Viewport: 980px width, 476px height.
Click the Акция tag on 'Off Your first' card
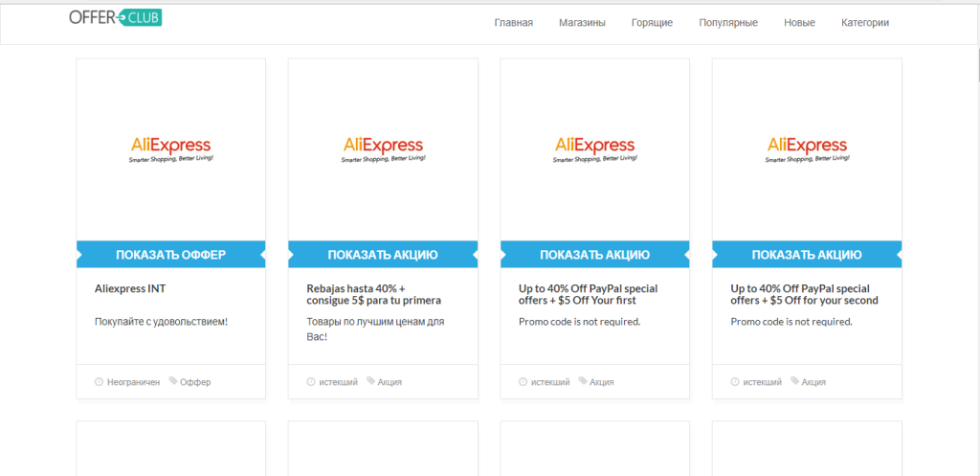coord(602,381)
